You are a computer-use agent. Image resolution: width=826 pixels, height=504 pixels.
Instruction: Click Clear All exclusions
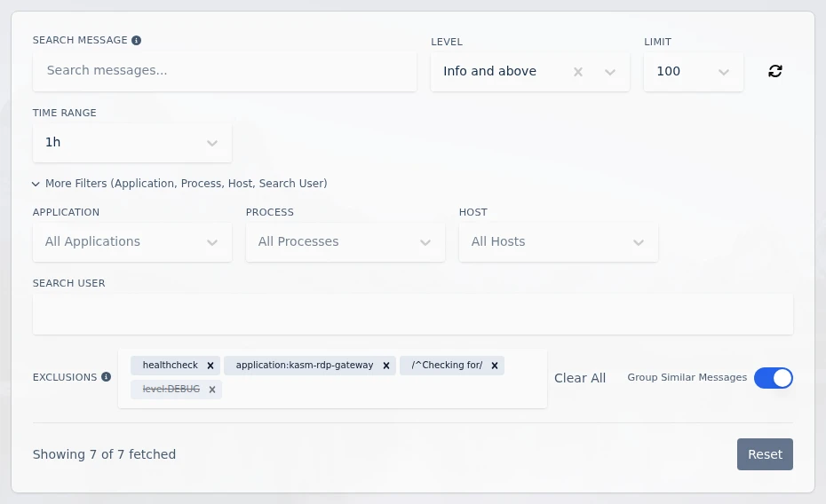(580, 378)
